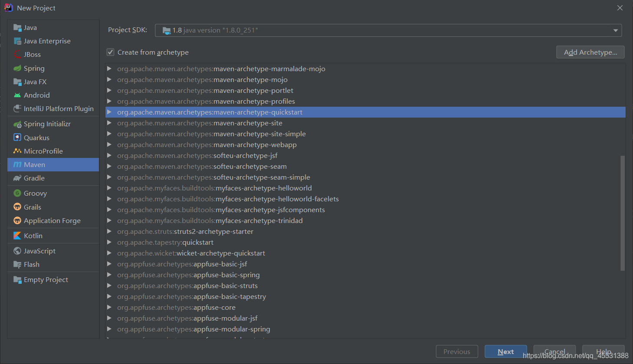Select maven-archetype-profiles row

coord(365,101)
